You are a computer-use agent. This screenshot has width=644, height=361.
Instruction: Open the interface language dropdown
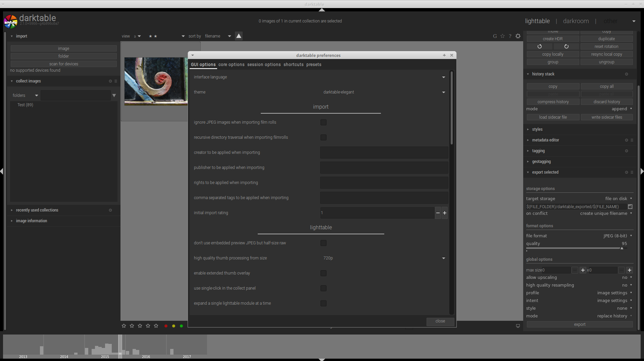point(384,77)
